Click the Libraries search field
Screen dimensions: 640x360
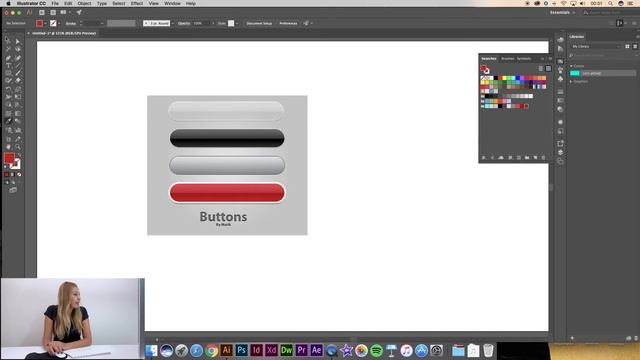click(x=604, y=55)
